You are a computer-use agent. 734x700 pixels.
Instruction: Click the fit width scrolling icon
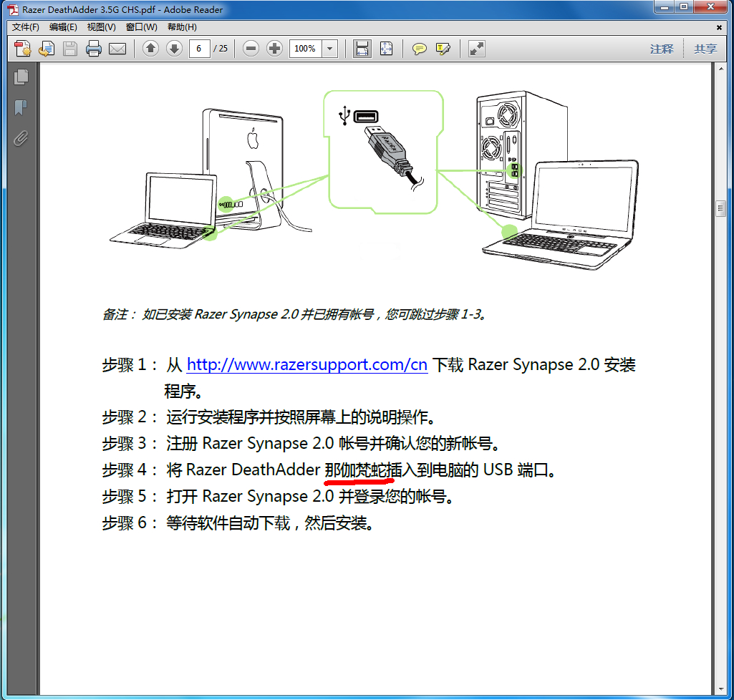362,49
